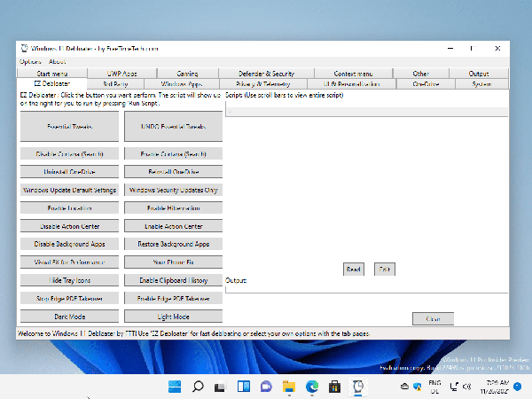
Task: Open taskbar Search magnifier icon
Action: coord(198,386)
